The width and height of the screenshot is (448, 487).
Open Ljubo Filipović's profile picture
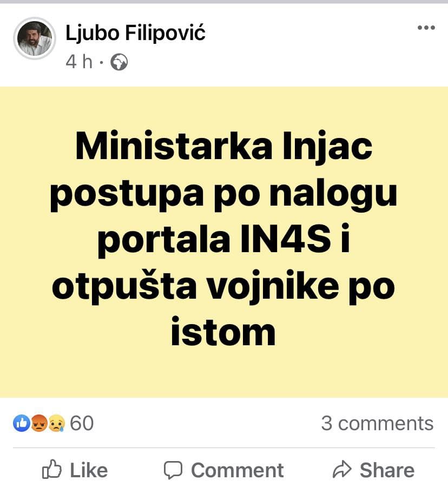point(35,38)
